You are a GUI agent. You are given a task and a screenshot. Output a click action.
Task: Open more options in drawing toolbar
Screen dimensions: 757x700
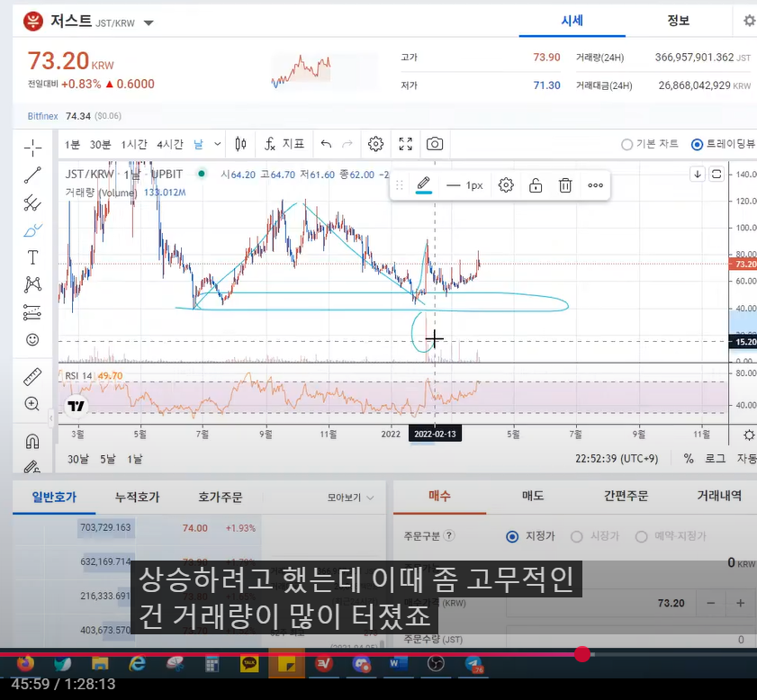point(595,184)
